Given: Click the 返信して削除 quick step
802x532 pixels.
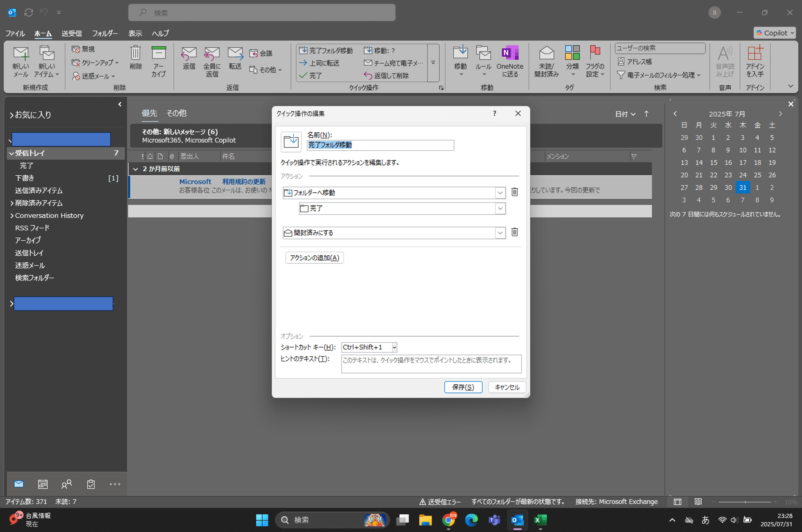Looking at the screenshot, I should 386,75.
